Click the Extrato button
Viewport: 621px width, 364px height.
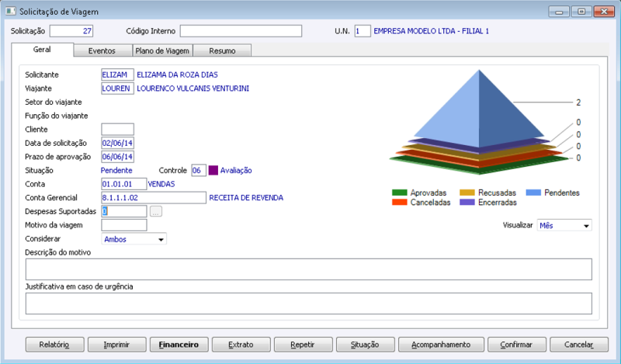point(241,345)
